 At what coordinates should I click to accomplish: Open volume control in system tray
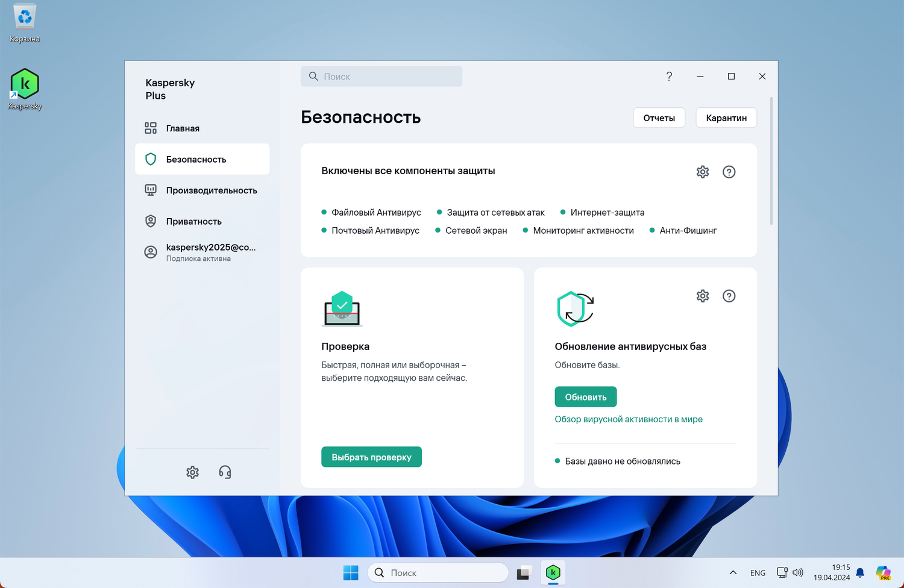click(798, 573)
